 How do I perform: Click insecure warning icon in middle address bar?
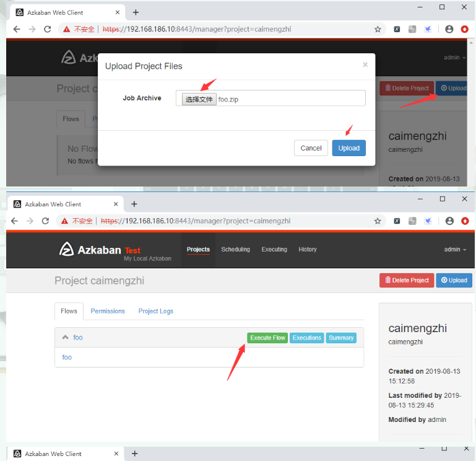(64, 221)
